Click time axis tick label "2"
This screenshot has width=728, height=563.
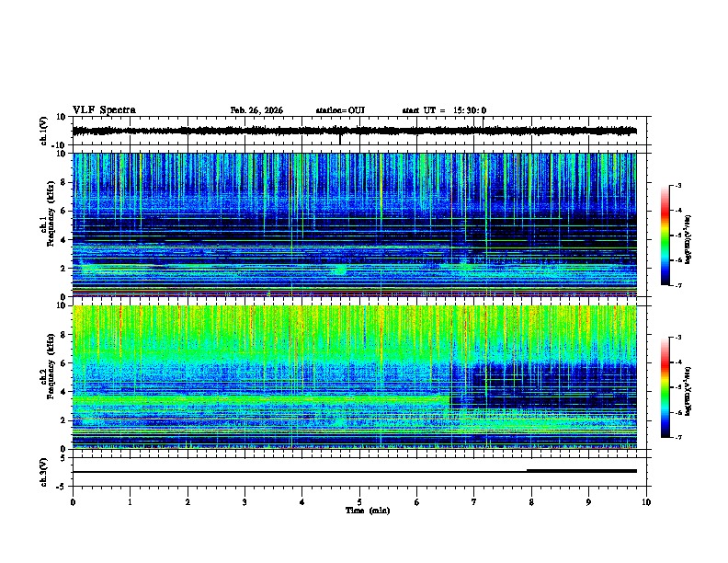(188, 502)
